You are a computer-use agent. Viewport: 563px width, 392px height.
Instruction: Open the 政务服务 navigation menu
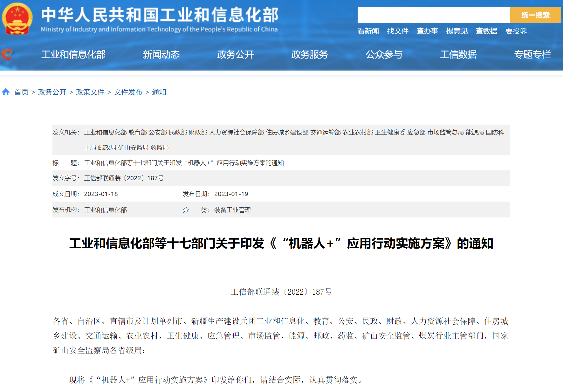tap(310, 54)
